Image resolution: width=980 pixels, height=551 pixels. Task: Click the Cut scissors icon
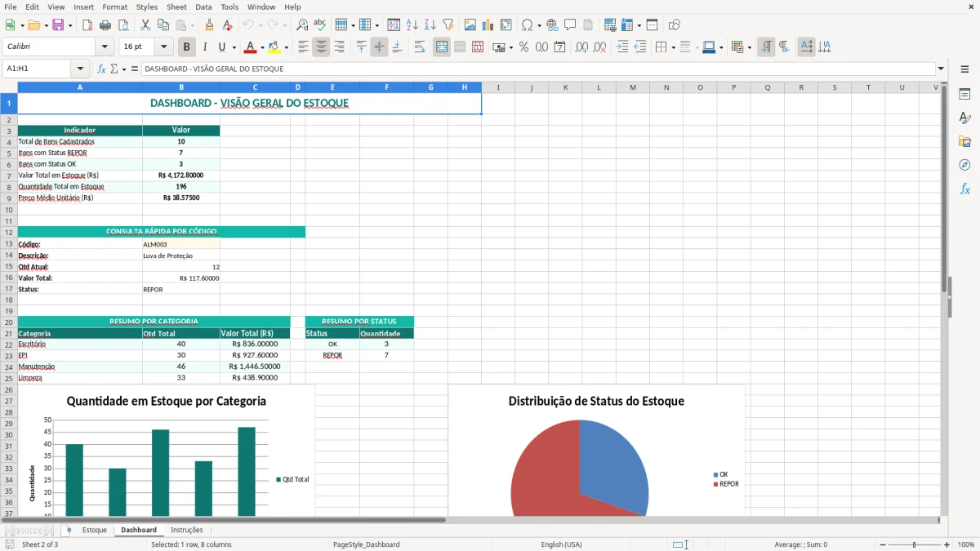click(x=145, y=25)
